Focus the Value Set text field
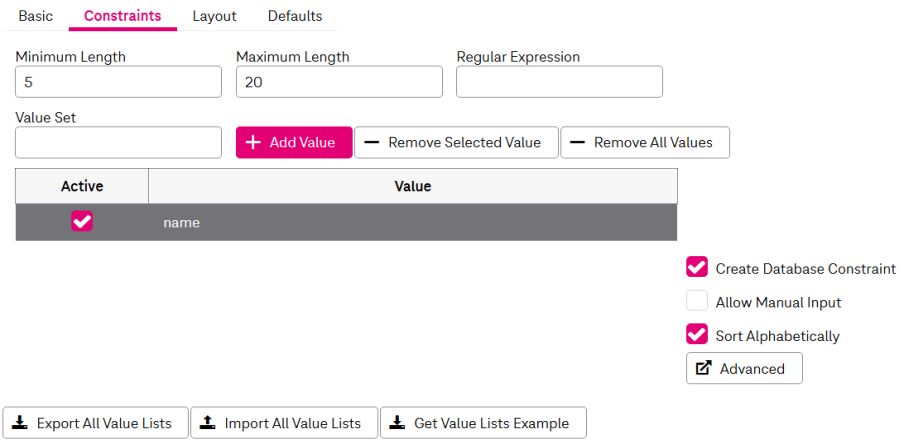Image resolution: width=904 pixels, height=441 pixels. coord(118,142)
